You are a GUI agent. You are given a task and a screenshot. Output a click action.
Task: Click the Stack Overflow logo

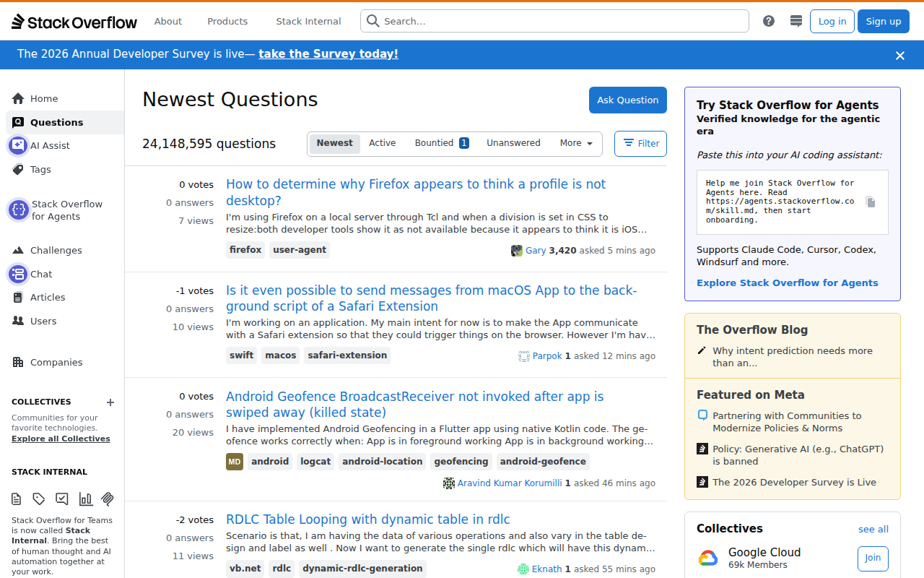click(x=74, y=22)
